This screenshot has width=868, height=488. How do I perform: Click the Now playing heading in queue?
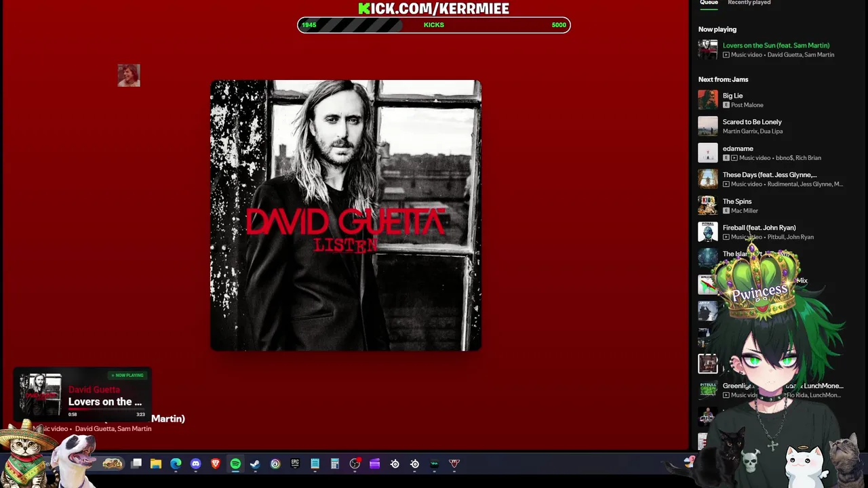[717, 29]
